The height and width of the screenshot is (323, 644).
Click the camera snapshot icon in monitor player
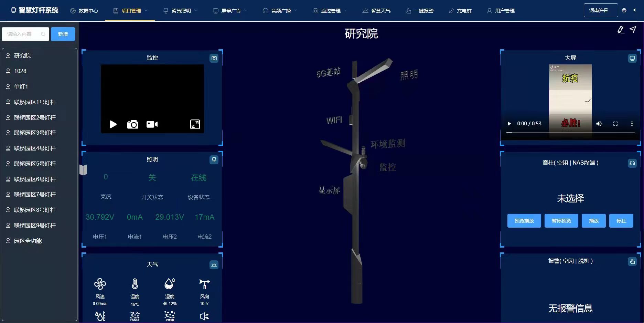pos(132,124)
